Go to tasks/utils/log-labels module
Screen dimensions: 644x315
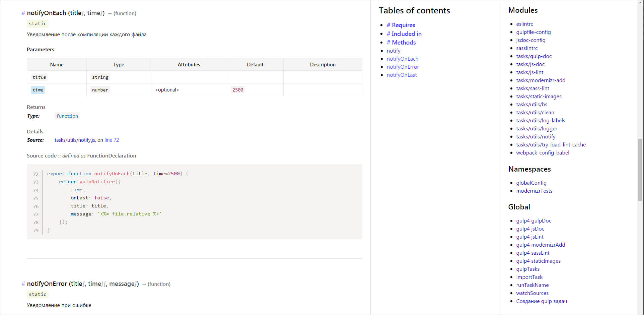[x=541, y=121]
